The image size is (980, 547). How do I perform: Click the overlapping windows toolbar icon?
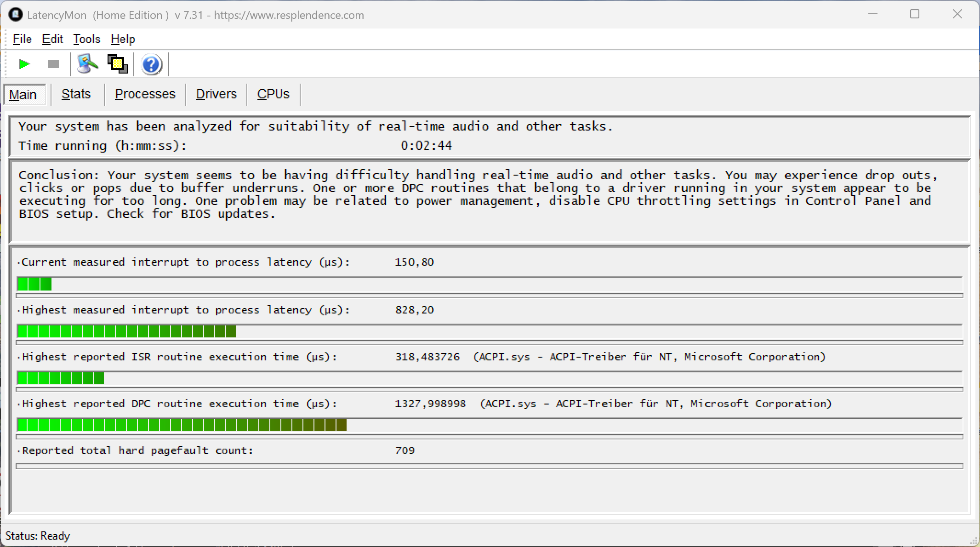pos(117,64)
